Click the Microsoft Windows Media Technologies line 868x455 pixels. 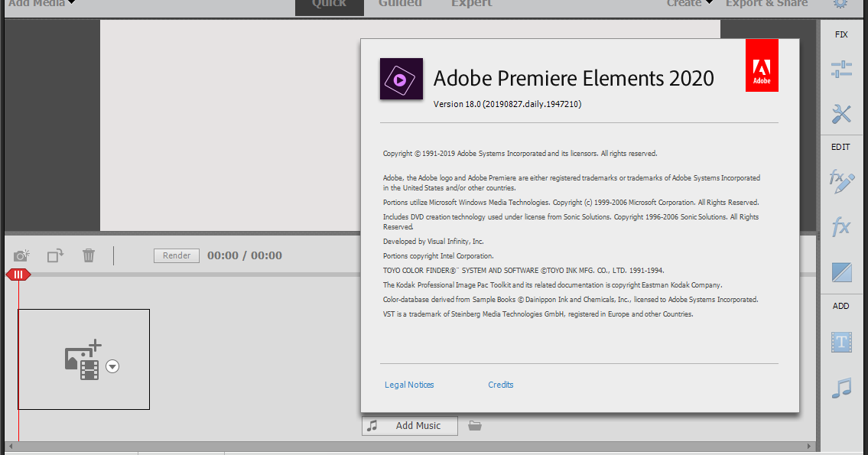[x=571, y=203]
